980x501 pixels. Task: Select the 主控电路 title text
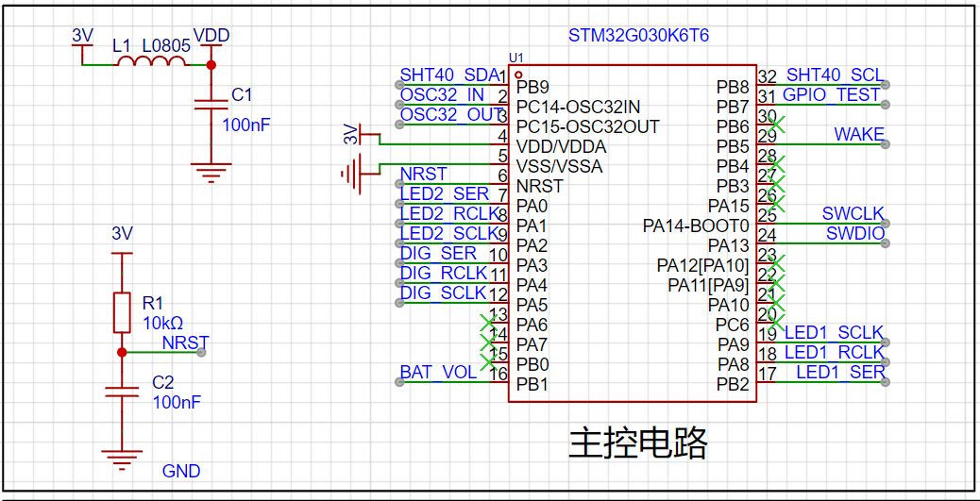pyautogui.click(x=638, y=443)
